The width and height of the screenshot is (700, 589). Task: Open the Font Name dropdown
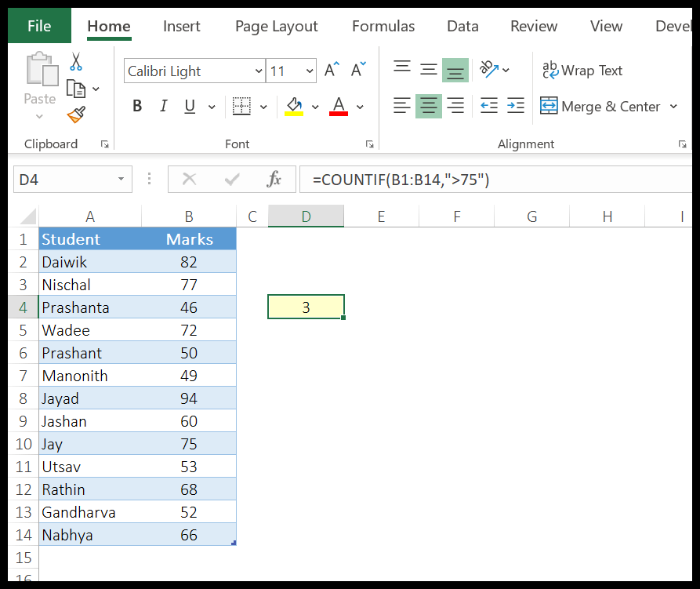pyautogui.click(x=259, y=71)
